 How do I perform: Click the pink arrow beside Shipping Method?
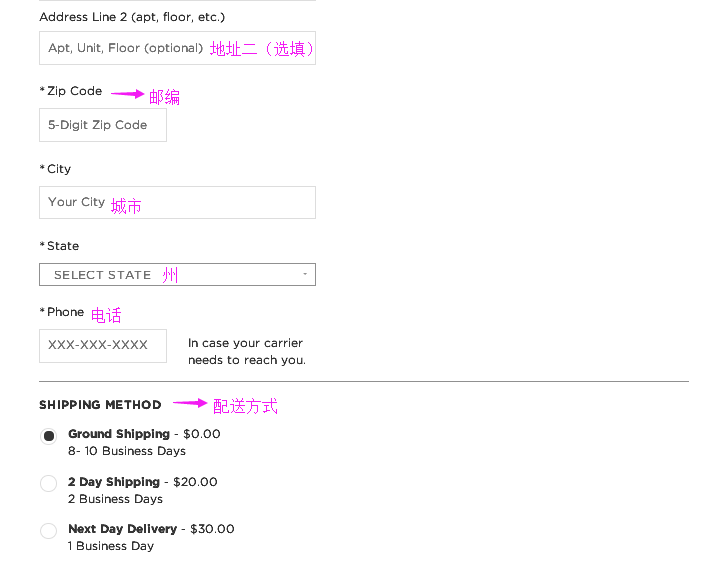[x=190, y=403]
